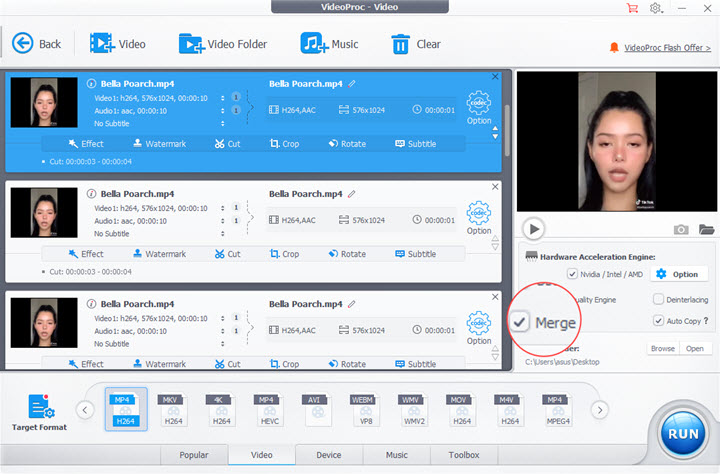Select MP4 H264 format

pyautogui.click(x=126, y=409)
